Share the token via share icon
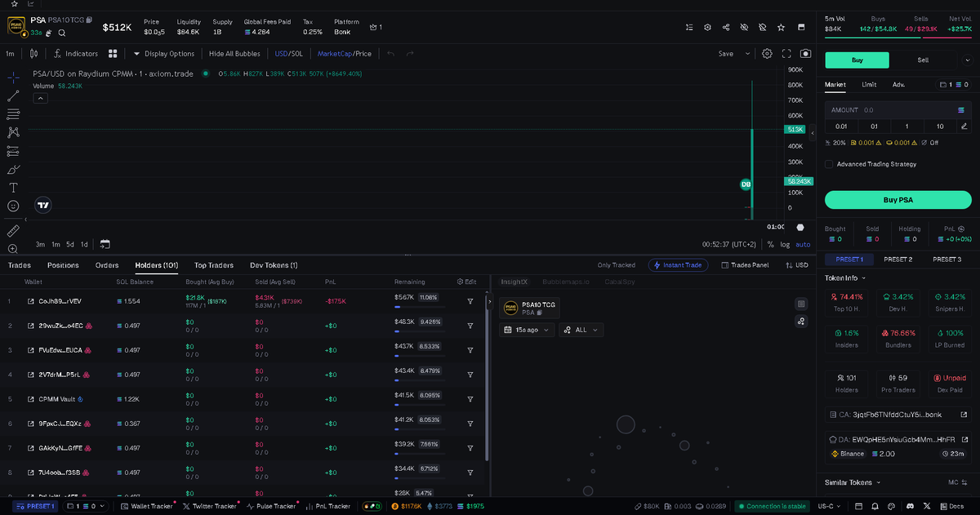Screen dimensions: 980x515 726,27
